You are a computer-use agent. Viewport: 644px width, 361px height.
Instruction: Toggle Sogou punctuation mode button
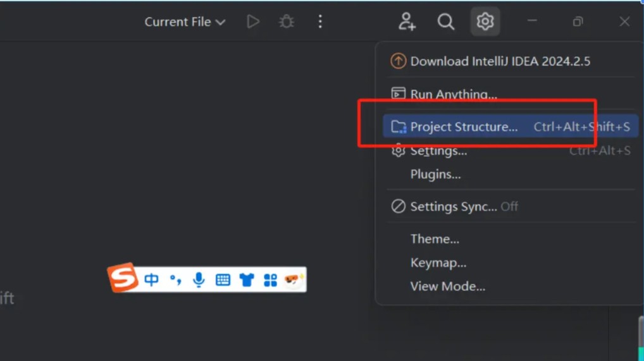(175, 279)
